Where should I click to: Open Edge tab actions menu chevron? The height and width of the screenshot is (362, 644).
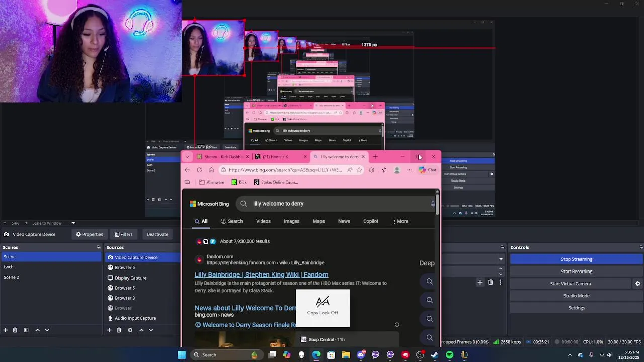click(187, 157)
